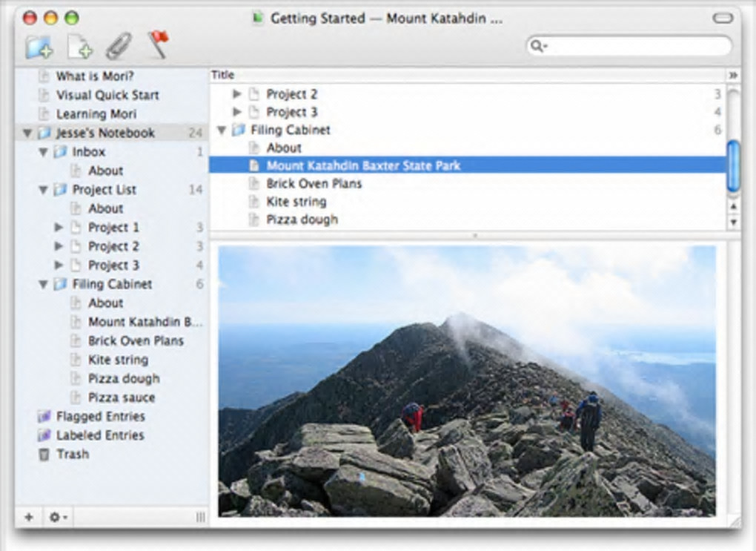Select Brick Oven Plans in Title list
The height and width of the screenshot is (551, 756).
tap(468, 183)
